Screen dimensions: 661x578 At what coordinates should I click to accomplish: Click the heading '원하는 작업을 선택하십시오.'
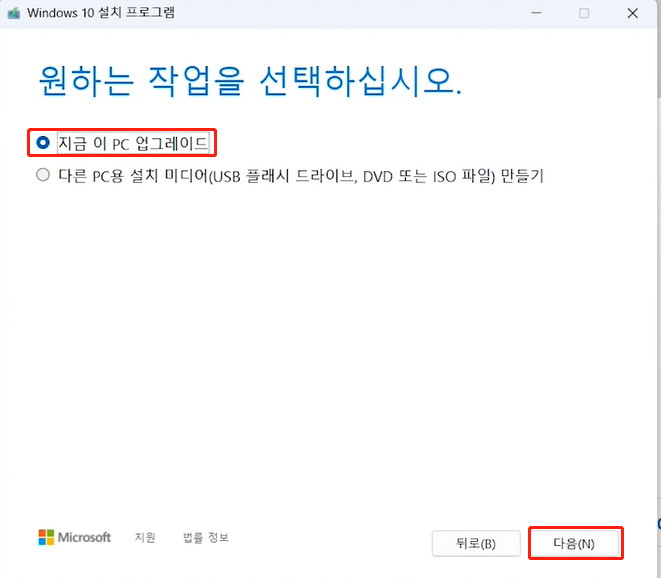(250, 81)
